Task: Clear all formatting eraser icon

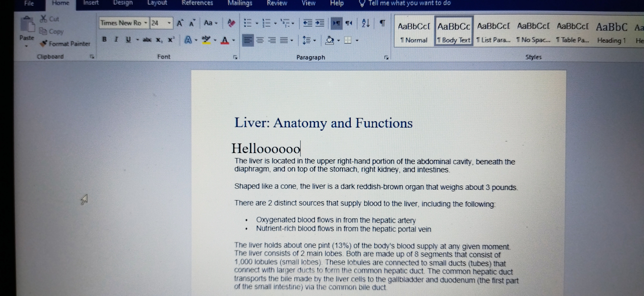Action: tap(232, 23)
